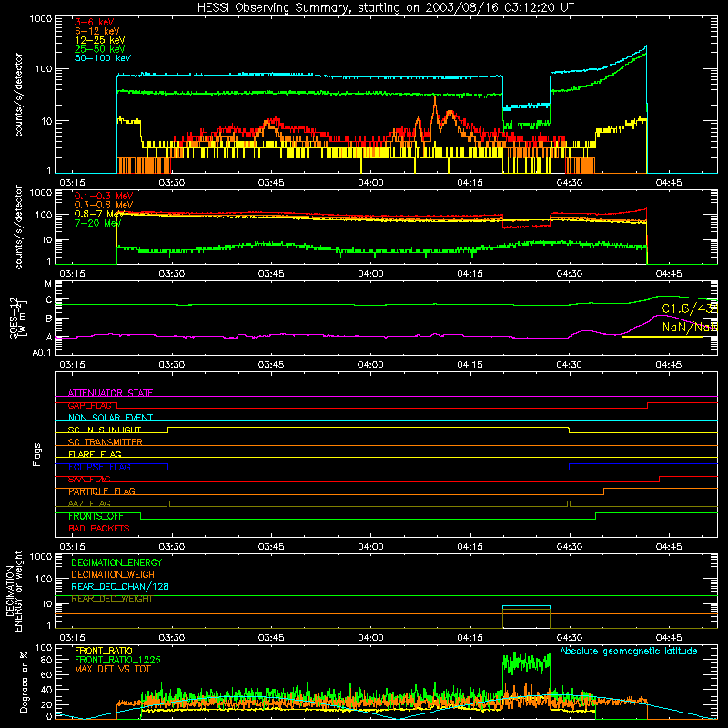Select the 6-12 keV legend label
This screenshot has width=728, height=728.
(97, 31)
